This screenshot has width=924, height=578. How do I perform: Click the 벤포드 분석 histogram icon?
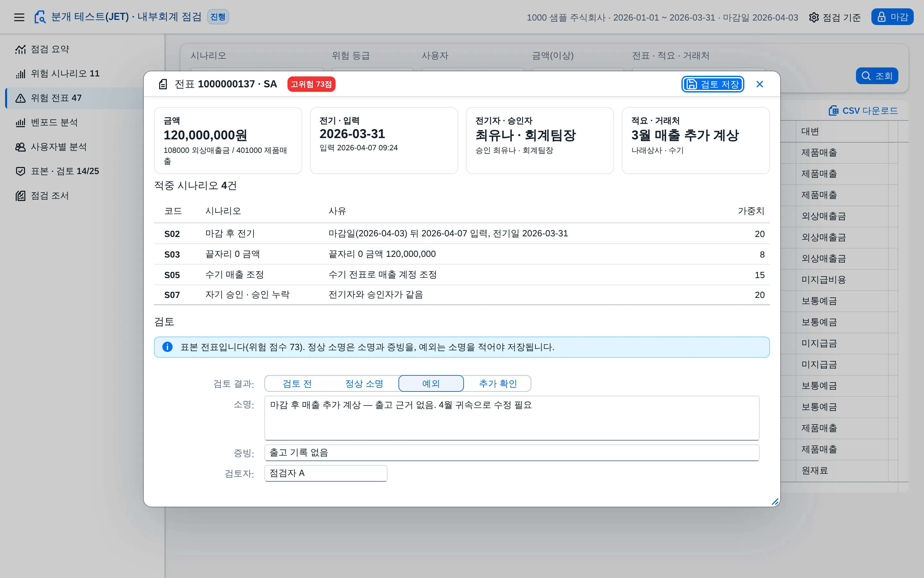tap(21, 123)
